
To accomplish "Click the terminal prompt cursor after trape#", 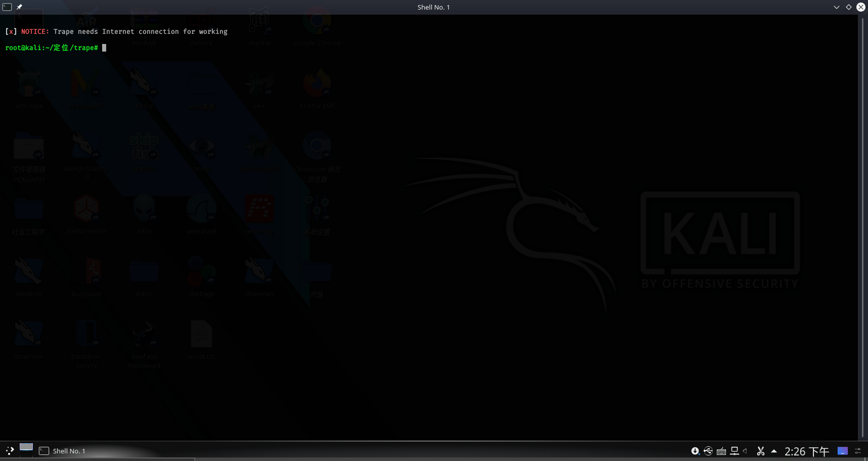I will (104, 48).
